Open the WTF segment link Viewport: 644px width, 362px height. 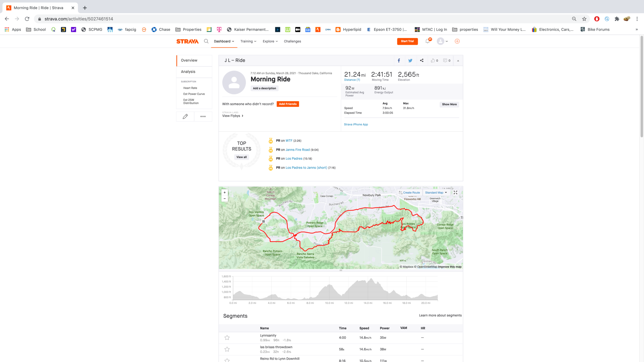coord(289,141)
